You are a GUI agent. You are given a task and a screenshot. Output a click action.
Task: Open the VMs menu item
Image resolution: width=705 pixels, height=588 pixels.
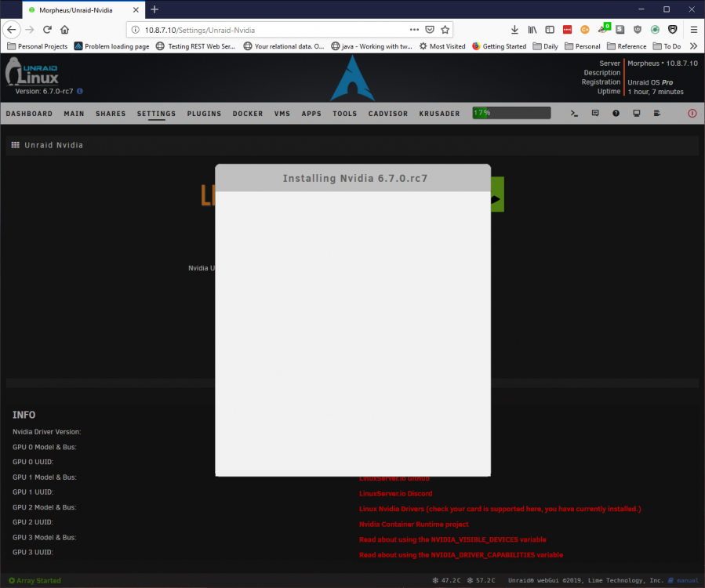point(282,114)
